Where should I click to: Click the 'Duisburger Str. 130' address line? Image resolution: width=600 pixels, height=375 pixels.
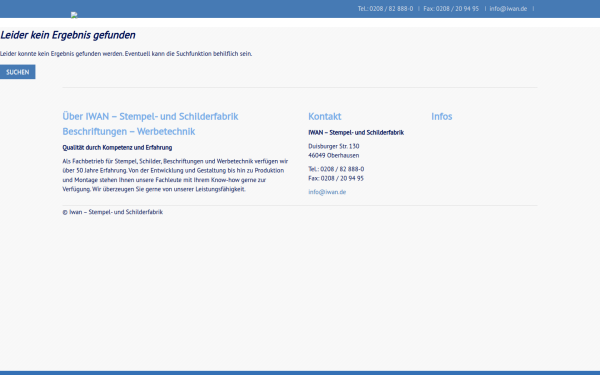334,146
